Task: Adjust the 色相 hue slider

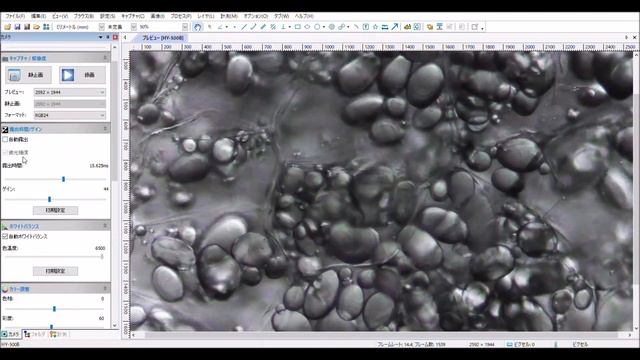Action: 55,309
